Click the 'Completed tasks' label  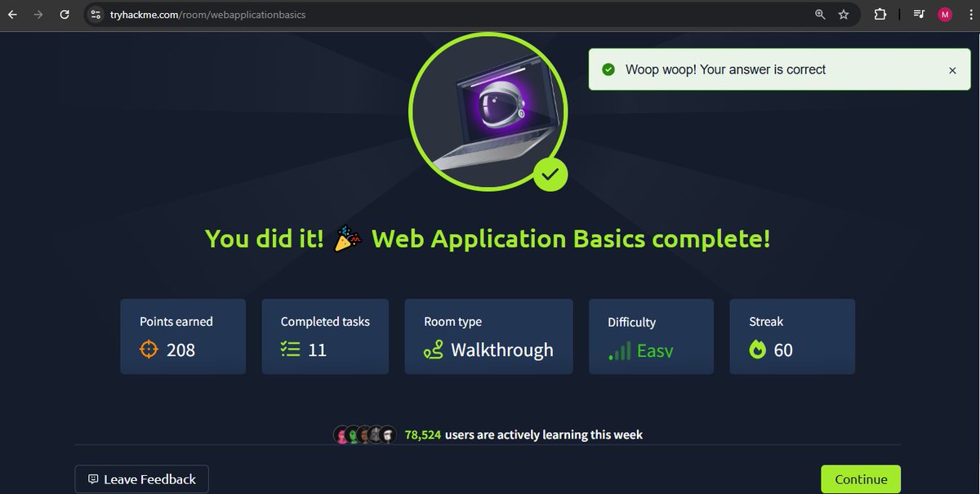point(325,322)
